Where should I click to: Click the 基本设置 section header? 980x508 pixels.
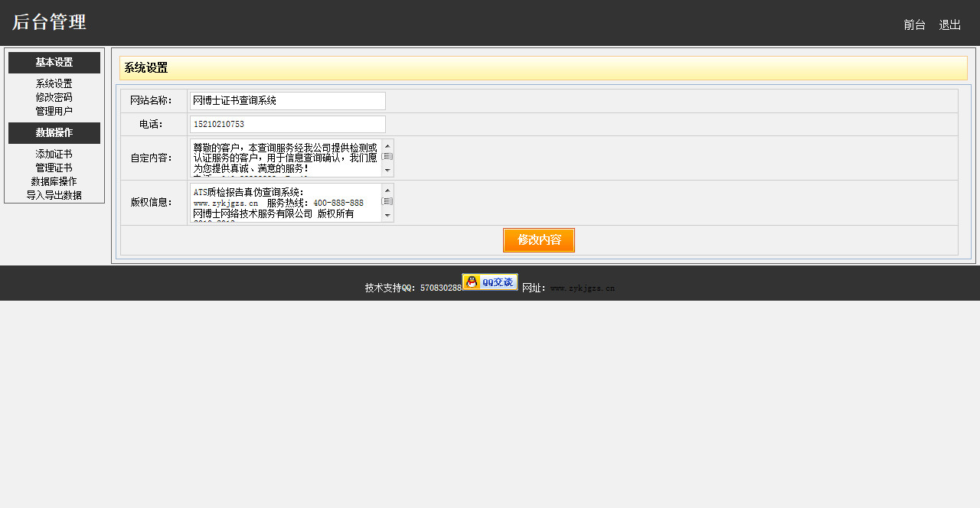54,63
